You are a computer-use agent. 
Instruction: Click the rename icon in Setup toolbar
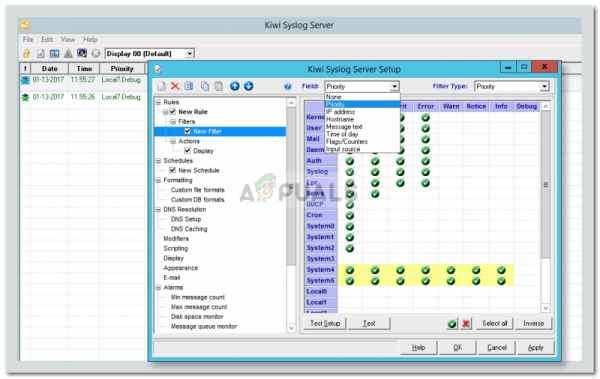click(189, 86)
